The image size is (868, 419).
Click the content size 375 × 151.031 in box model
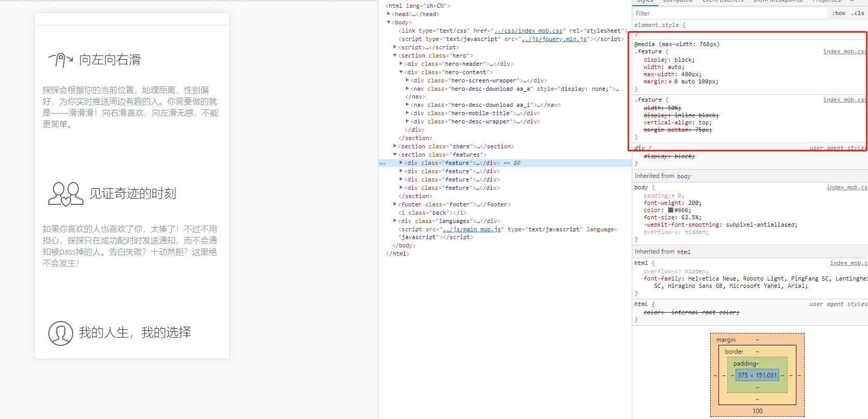[x=757, y=375]
